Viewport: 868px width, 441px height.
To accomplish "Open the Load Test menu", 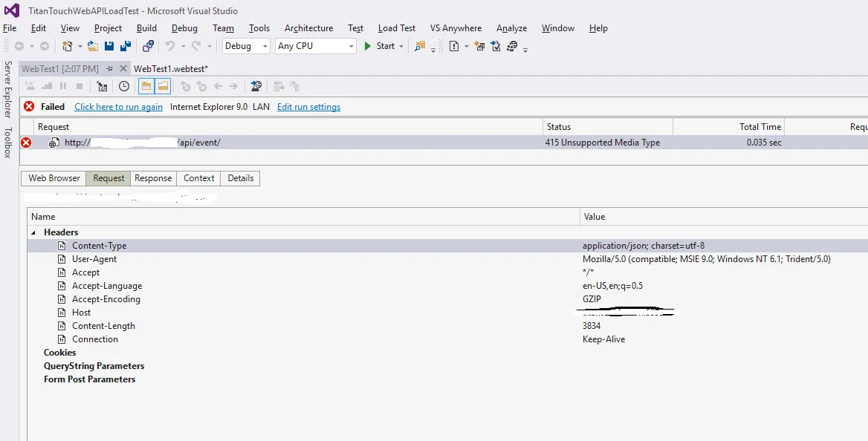I will 396,28.
